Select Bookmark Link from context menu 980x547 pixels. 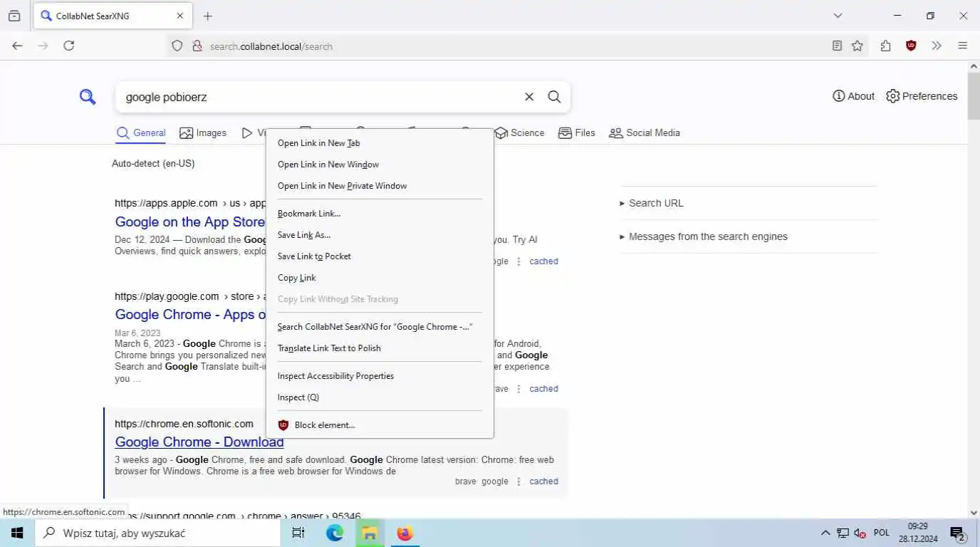point(380,214)
